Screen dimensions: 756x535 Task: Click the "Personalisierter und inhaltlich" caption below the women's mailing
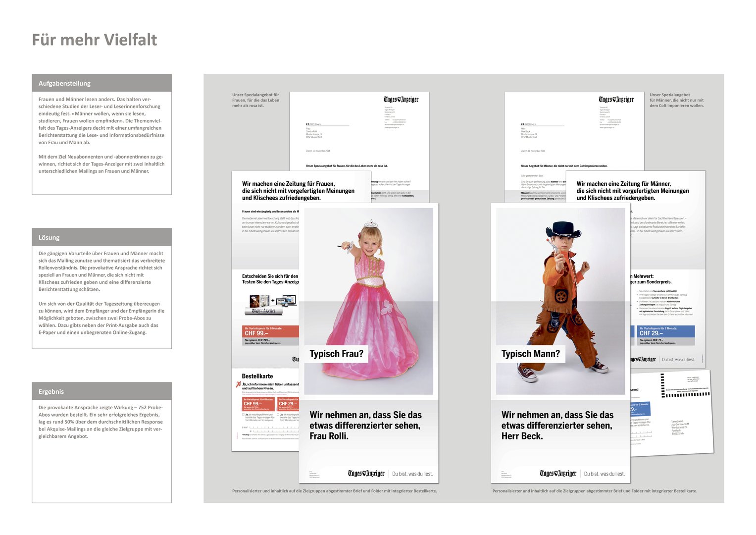(x=335, y=491)
